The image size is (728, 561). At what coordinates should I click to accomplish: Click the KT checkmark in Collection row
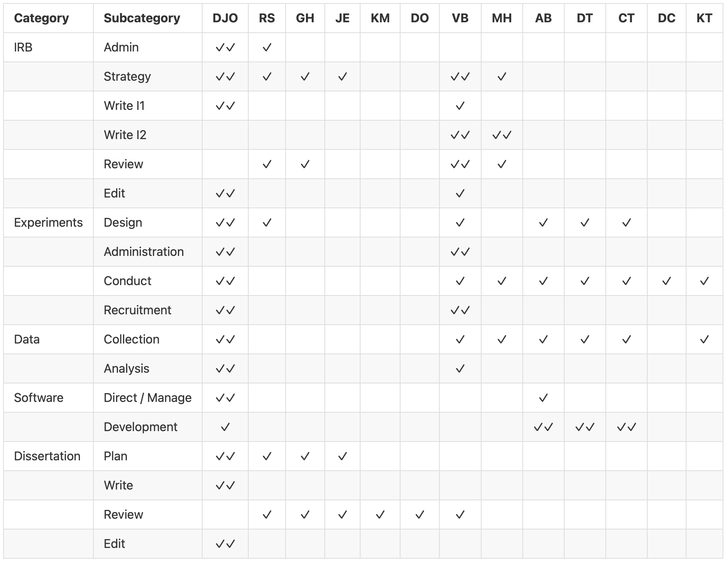point(704,340)
